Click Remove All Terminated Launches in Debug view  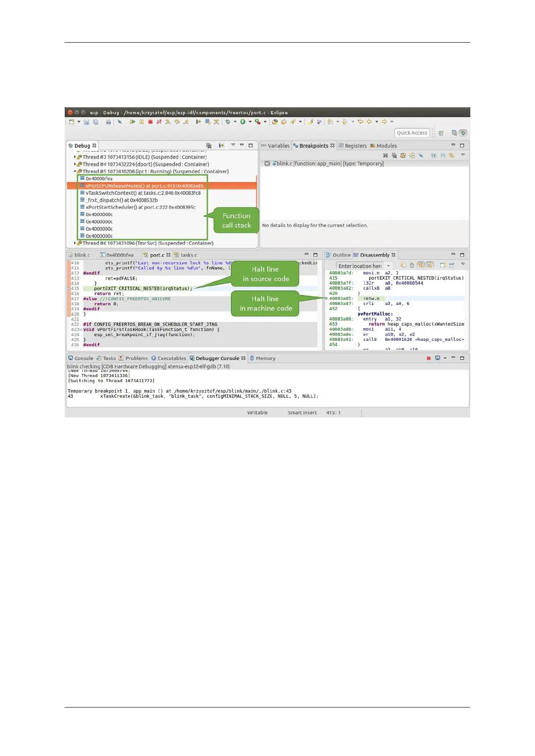pos(209,145)
